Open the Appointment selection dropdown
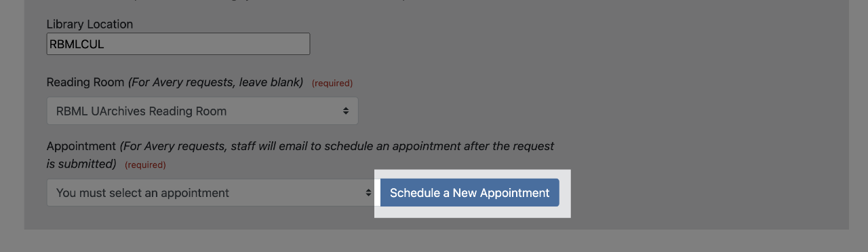 point(210,193)
